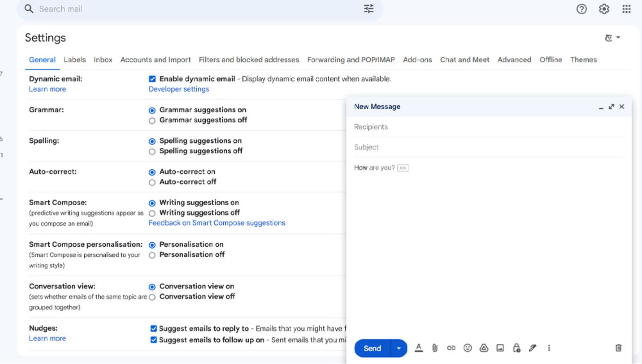Click Learn more under Nudges
Viewport: 642px width, 364px height.
47,339
